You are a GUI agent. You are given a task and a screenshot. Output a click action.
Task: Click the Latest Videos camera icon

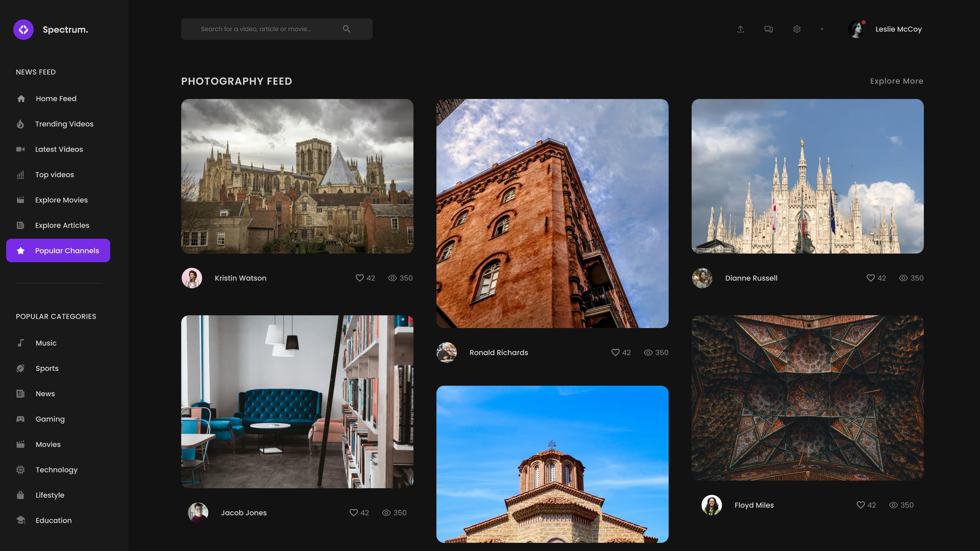(x=20, y=149)
